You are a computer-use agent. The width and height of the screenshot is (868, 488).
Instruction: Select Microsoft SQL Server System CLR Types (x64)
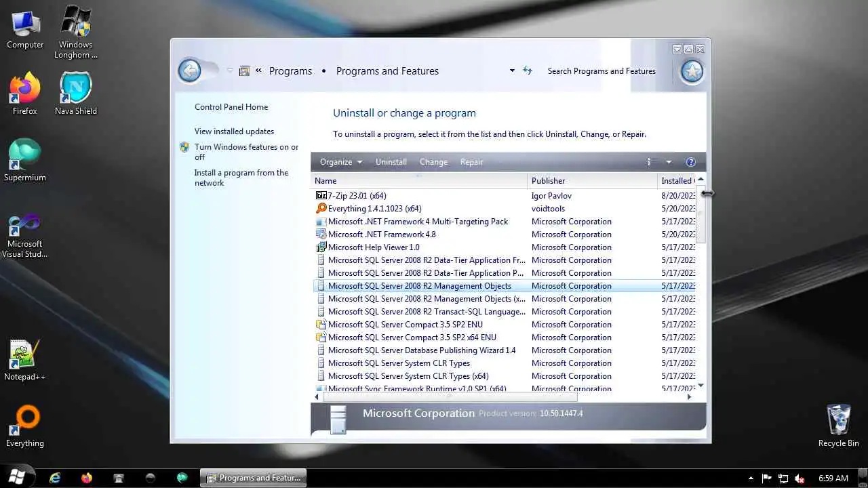point(505,376)
